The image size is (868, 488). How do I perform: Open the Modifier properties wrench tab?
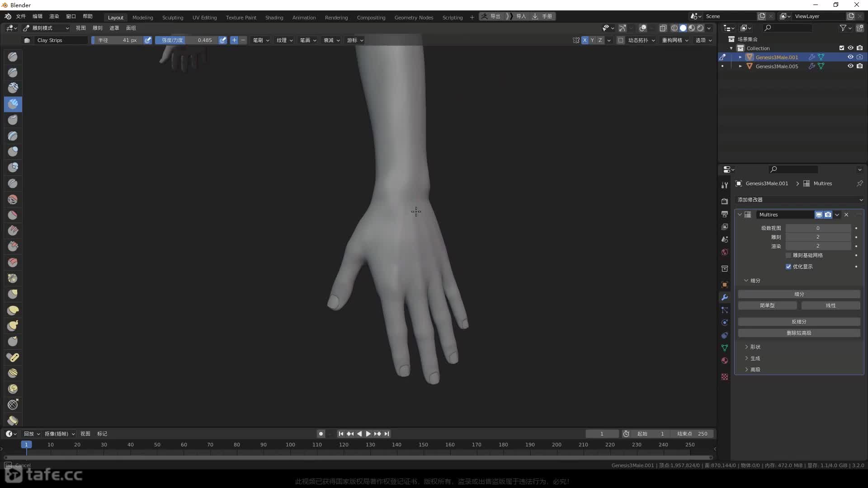pos(725,297)
